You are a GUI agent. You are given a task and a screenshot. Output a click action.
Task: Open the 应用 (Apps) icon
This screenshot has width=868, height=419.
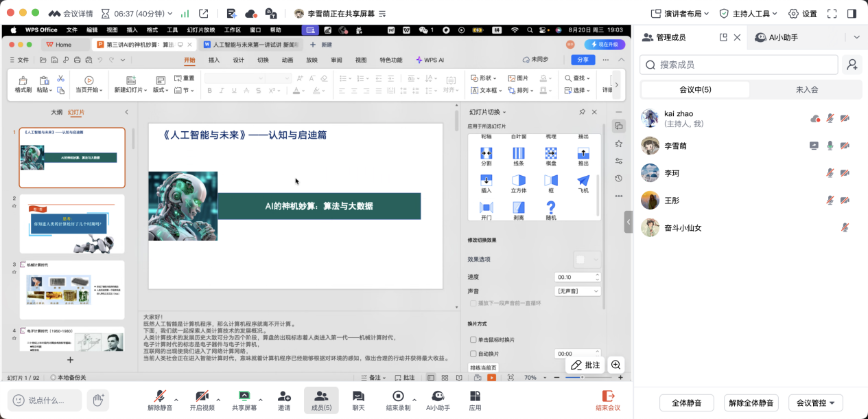pos(475,396)
